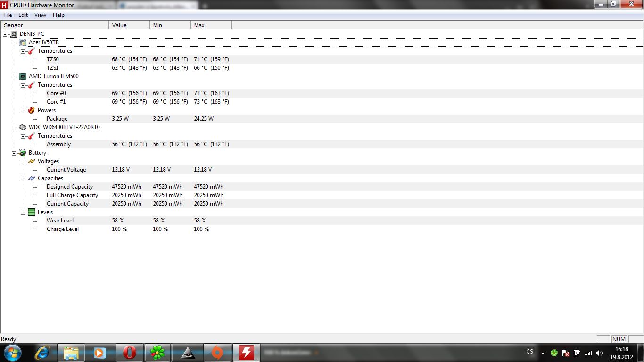Click the thermometer icon under AMD Turion II M500
This screenshot has height=362, width=644.
[x=32, y=85]
